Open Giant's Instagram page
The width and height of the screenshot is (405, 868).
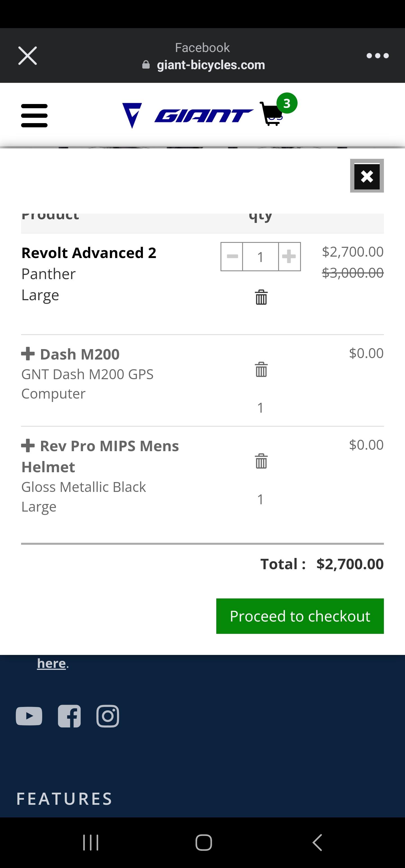point(107,716)
